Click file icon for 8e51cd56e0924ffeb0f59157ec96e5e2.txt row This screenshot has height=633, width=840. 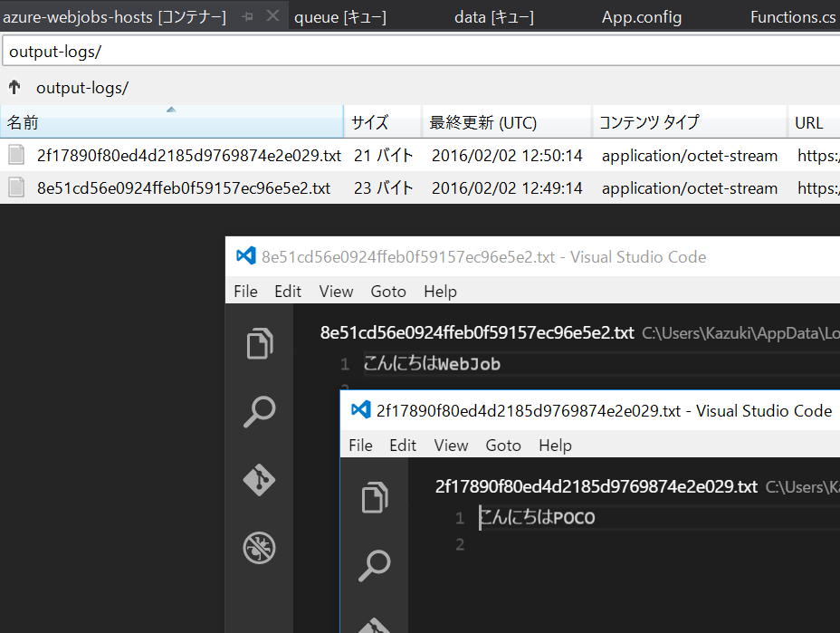pyautogui.click(x=16, y=187)
